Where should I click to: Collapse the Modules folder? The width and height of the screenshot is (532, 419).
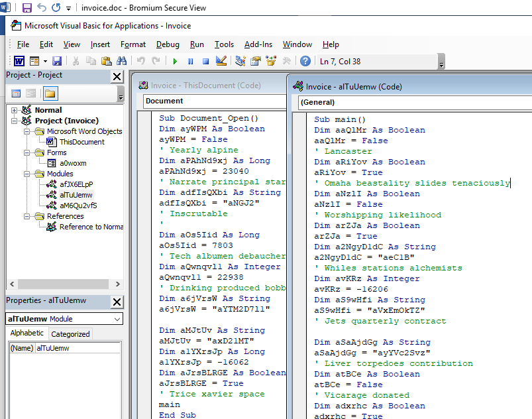[x=27, y=174]
